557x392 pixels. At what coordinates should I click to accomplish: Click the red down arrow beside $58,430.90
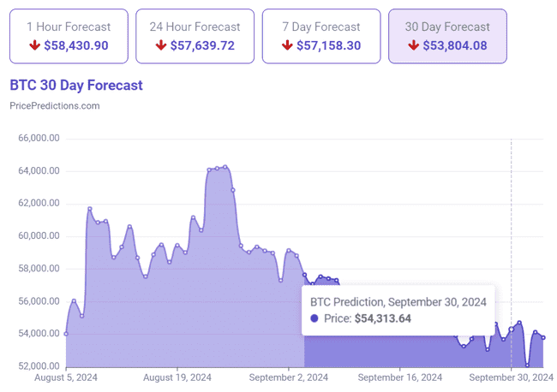(x=35, y=45)
